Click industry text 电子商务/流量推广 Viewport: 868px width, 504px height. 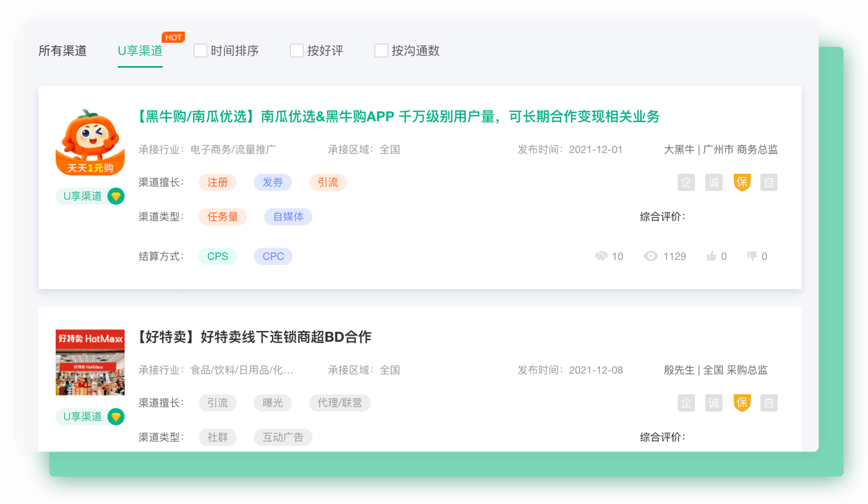[234, 149]
